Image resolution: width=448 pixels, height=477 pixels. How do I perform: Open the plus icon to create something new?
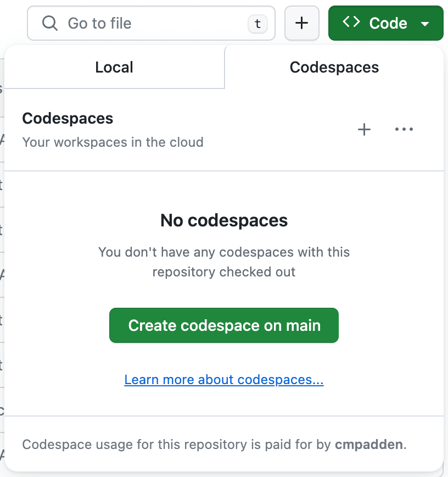(301, 23)
